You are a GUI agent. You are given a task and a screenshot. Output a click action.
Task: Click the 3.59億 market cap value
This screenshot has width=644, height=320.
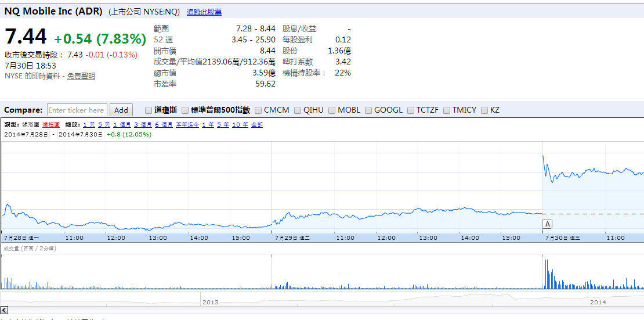(263, 73)
